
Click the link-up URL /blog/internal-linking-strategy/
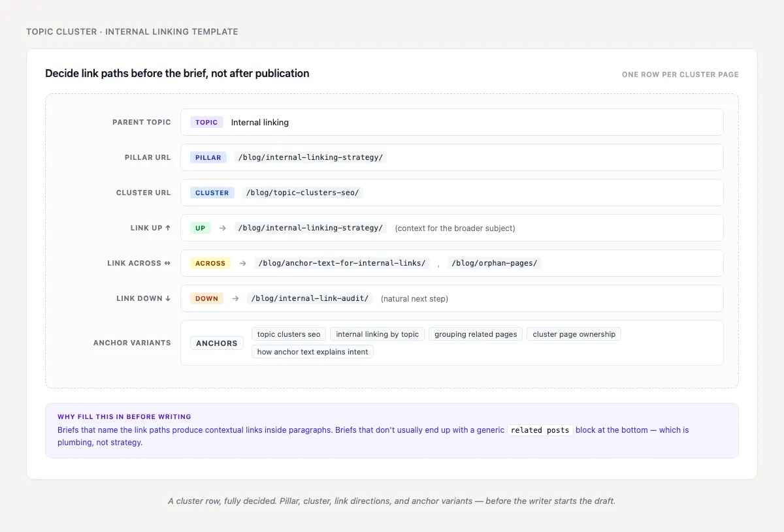(310, 228)
